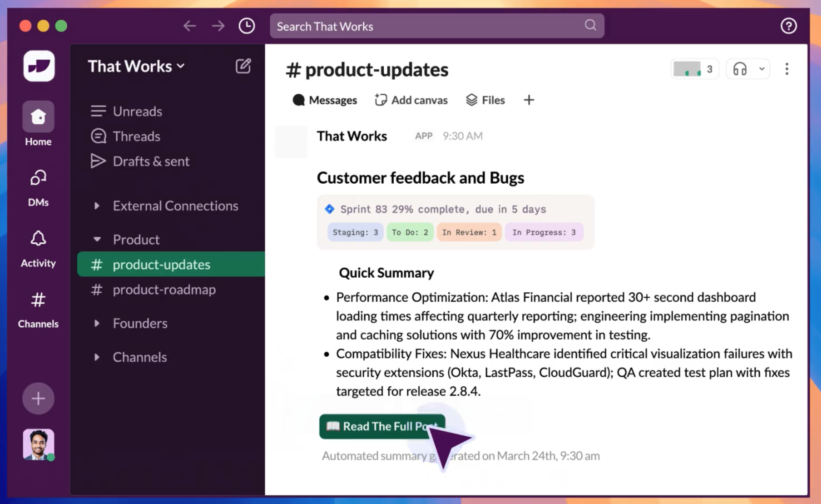Open the That Works workspace dropdown

tap(136, 66)
